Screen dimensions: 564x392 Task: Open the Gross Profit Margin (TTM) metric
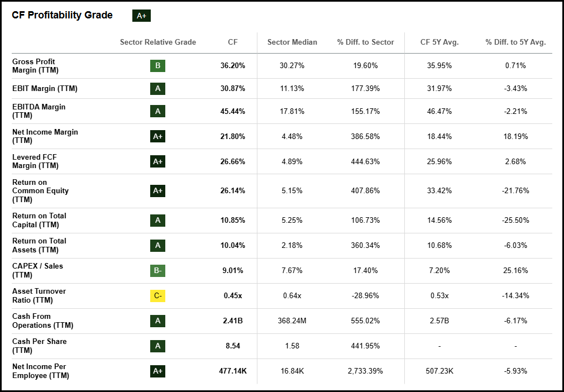[x=35, y=66]
